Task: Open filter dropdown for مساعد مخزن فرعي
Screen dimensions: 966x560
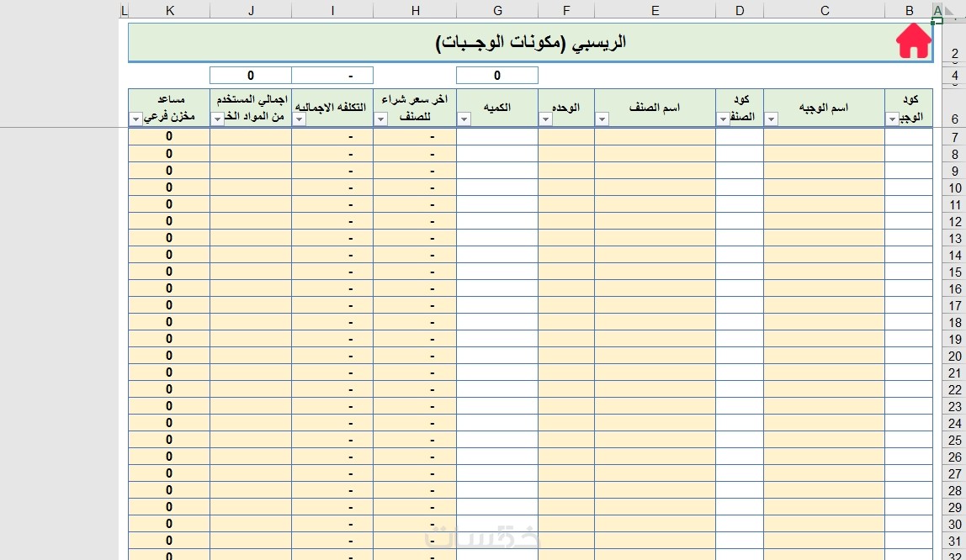Action: [135, 119]
